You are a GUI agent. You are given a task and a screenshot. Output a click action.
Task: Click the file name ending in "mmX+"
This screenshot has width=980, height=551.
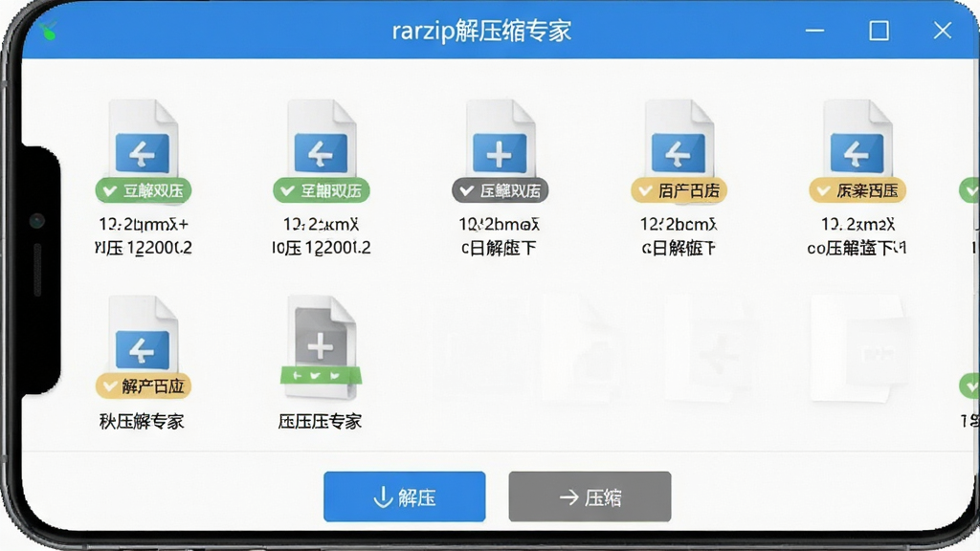tap(144, 236)
